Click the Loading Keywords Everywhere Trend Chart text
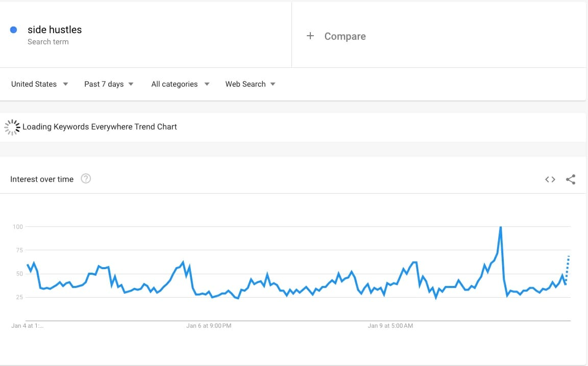588x366 pixels. 100,127
